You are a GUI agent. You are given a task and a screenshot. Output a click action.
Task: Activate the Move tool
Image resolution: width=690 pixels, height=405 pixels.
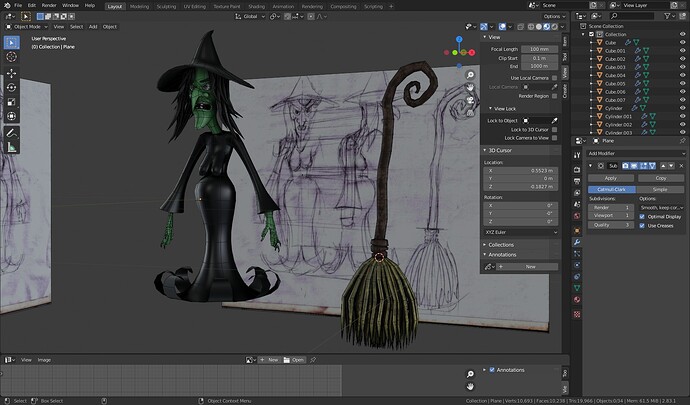[12, 73]
